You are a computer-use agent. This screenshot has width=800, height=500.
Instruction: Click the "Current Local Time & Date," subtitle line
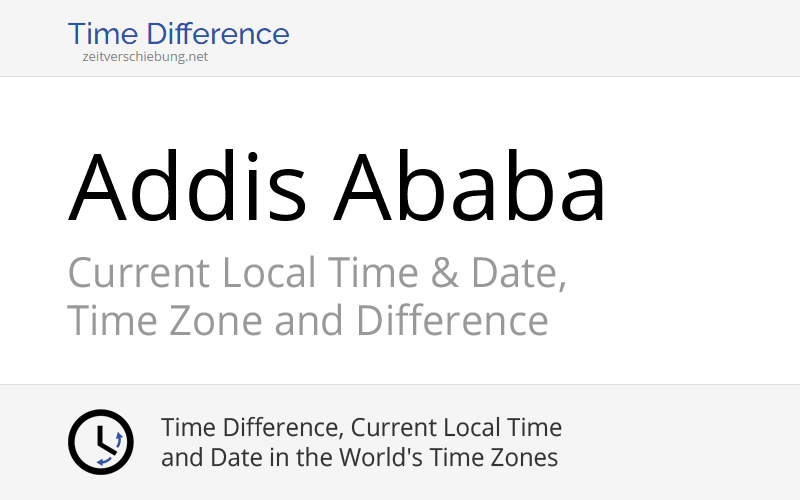point(317,273)
